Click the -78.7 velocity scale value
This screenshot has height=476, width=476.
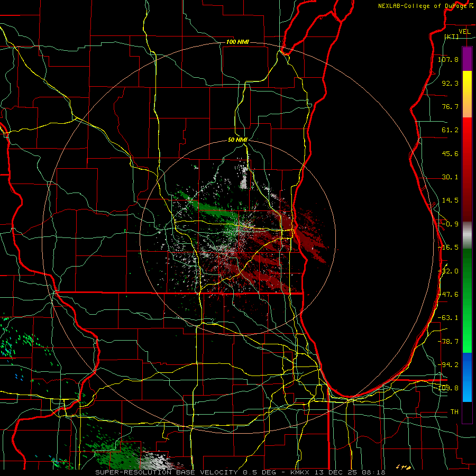click(x=448, y=342)
